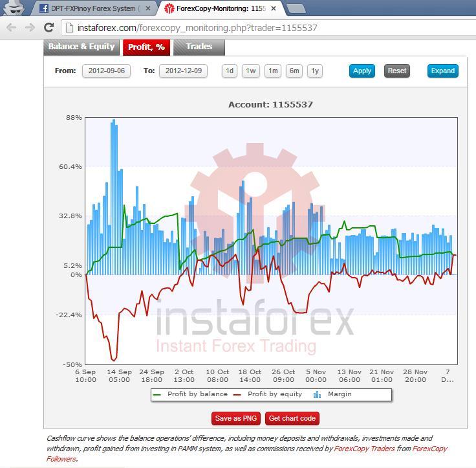The height and width of the screenshot is (468, 476).
Task: Click the -22.4% y-axis label
Action: (69, 315)
